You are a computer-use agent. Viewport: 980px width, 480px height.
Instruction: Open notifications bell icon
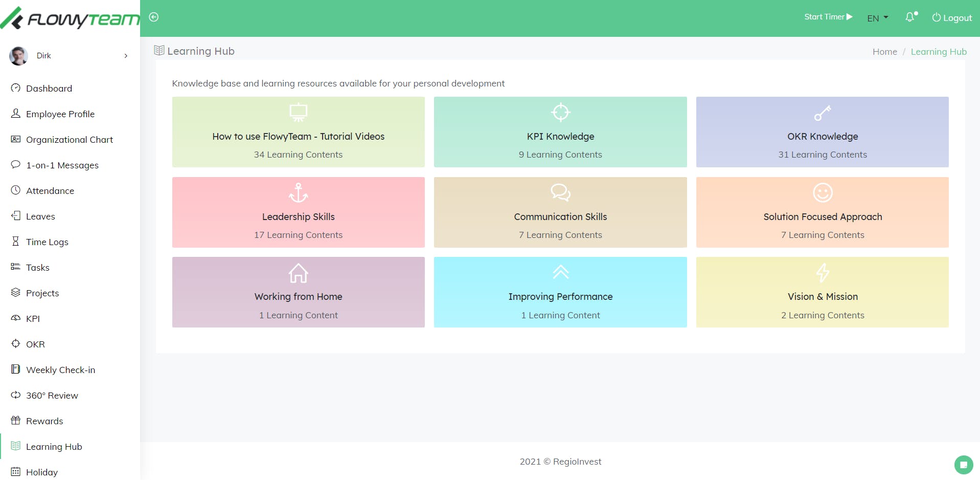click(910, 17)
